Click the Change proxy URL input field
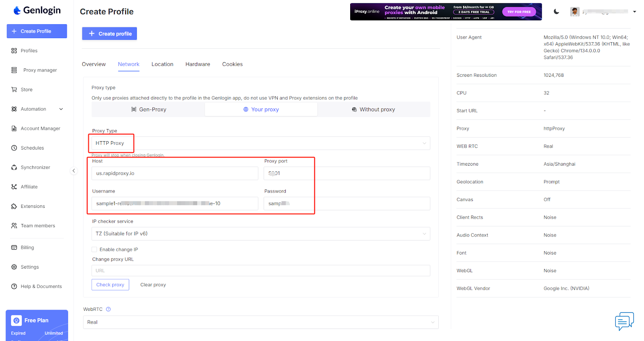The width and height of the screenshot is (644, 341). click(x=260, y=271)
